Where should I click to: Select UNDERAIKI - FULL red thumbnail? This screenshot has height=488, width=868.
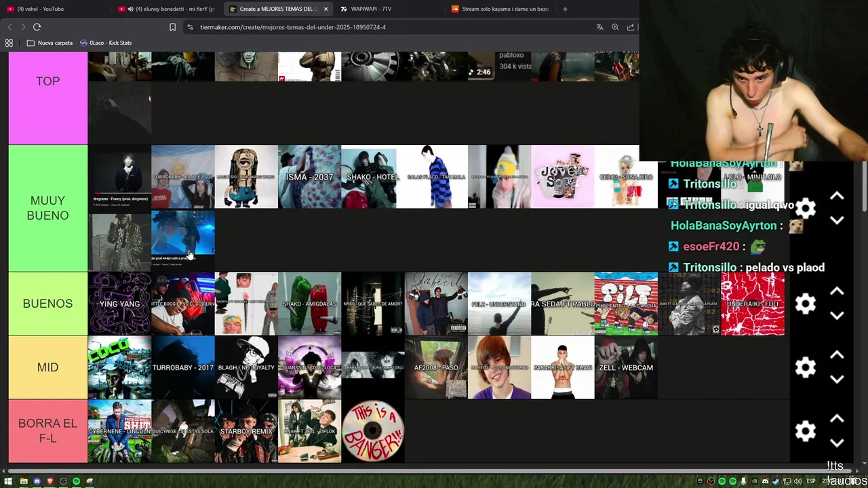click(x=753, y=304)
